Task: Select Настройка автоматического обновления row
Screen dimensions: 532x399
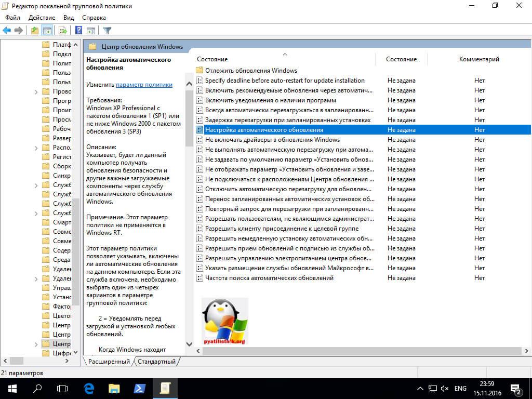Action: pos(363,129)
